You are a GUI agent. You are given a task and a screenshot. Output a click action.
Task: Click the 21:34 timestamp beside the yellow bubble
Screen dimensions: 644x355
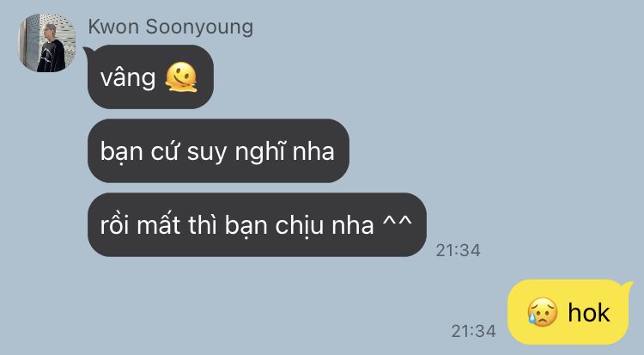coord(473,331)
